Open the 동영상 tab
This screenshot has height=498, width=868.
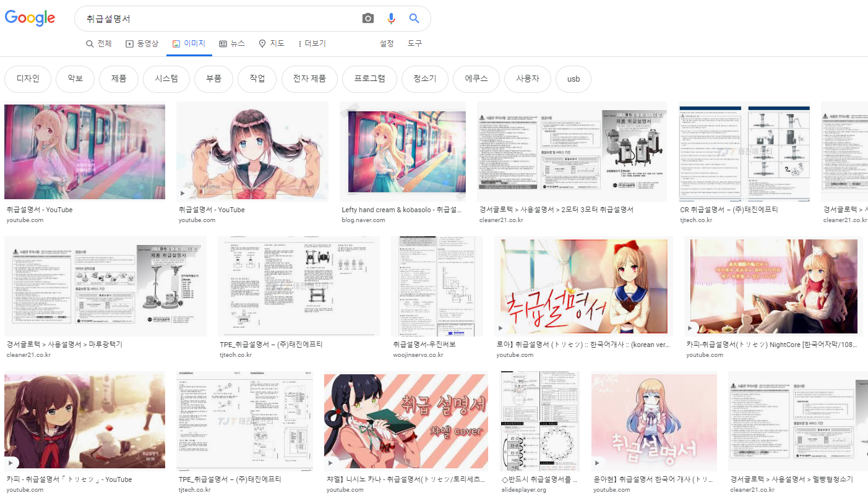click(142, 43)
